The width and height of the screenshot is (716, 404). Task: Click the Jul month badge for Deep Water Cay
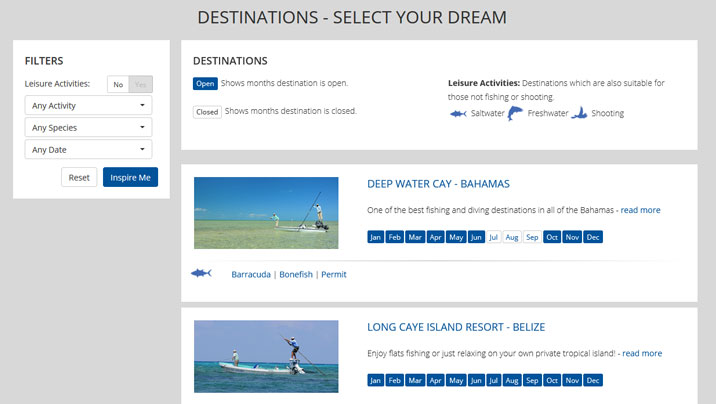[493, 237]
